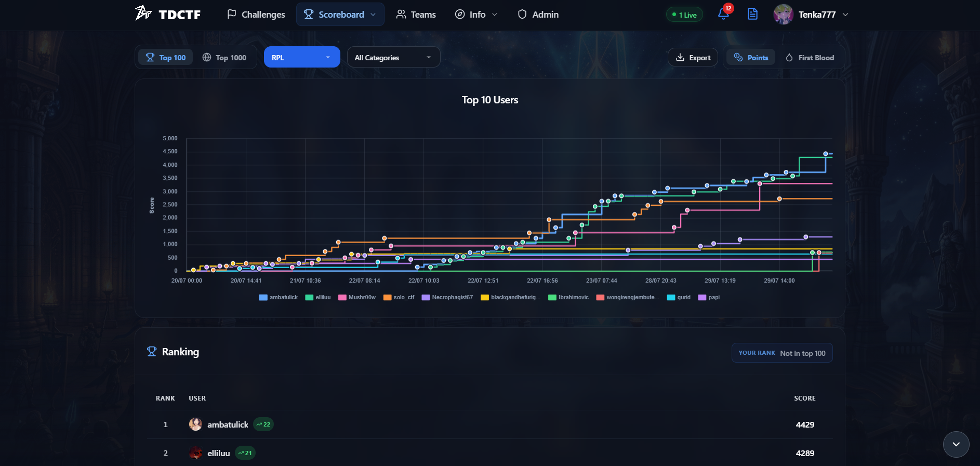The width and height of the screenshot is (980, 466).
Task: Open the All Categories dropdown
Action: point(393,57)
